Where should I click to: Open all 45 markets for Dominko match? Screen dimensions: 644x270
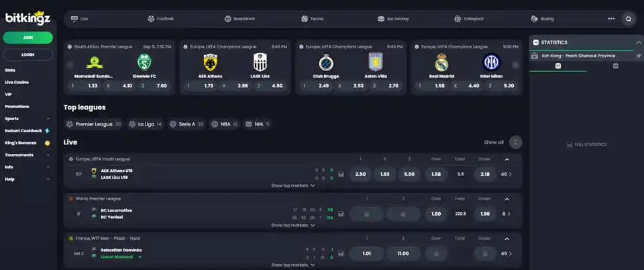[x=506, y=254]
